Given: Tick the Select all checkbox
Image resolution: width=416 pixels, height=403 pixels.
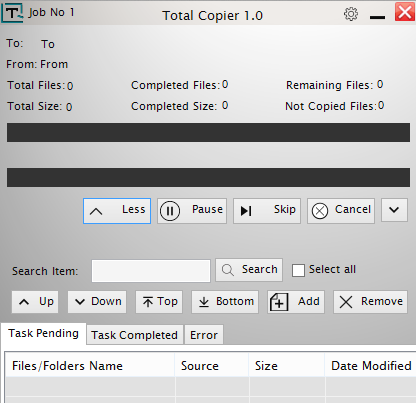Looking at the screenshot, I should [x=298, y=270].
